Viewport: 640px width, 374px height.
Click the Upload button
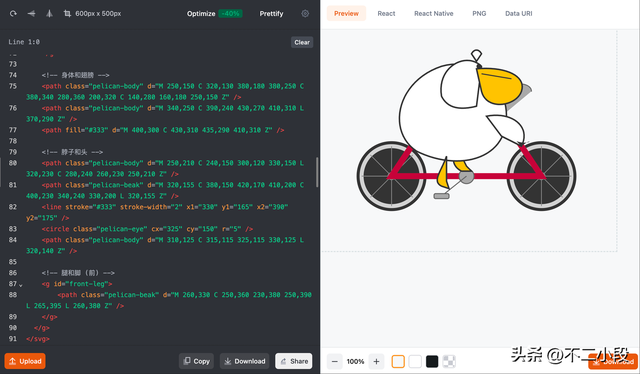25,361
